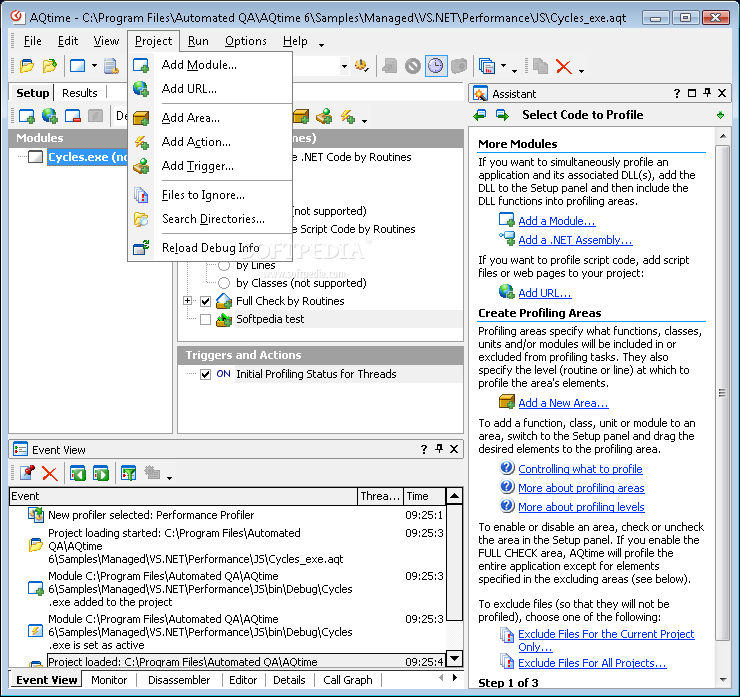Toggle the Cycles.exe module checkbox

coord(35,157)
